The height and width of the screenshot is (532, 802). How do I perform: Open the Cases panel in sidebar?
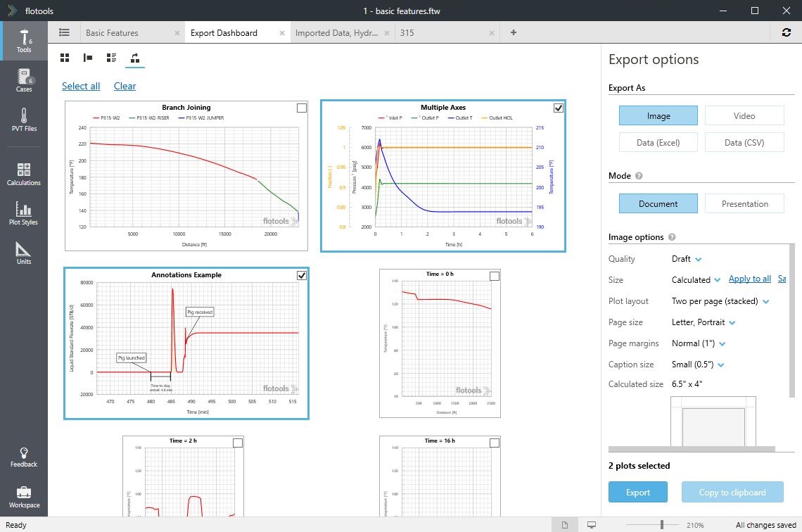24,81
